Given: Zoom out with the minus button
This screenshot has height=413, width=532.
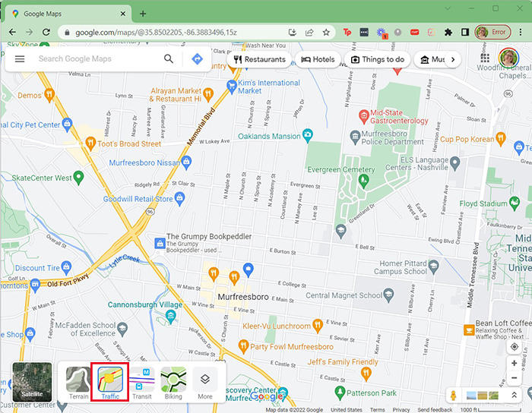Looking at the screenshot, I should click(x=515, y=378).
